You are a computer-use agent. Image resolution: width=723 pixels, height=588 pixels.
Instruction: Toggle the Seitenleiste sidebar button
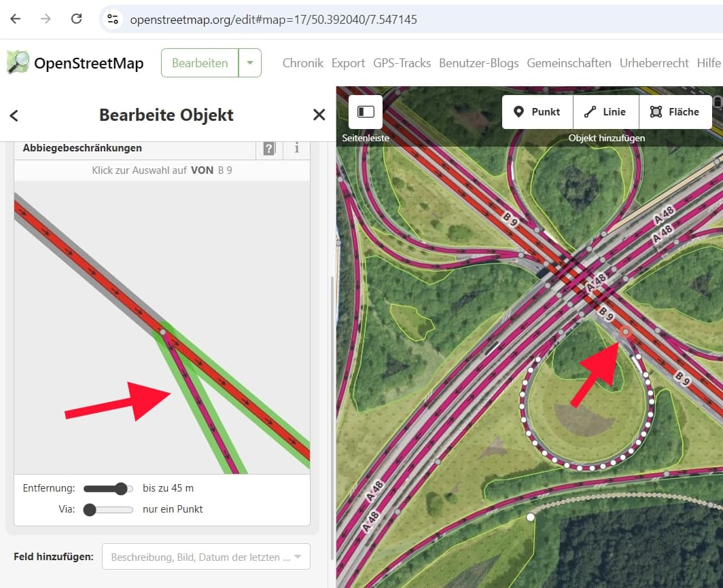click(x=366, y=112)
